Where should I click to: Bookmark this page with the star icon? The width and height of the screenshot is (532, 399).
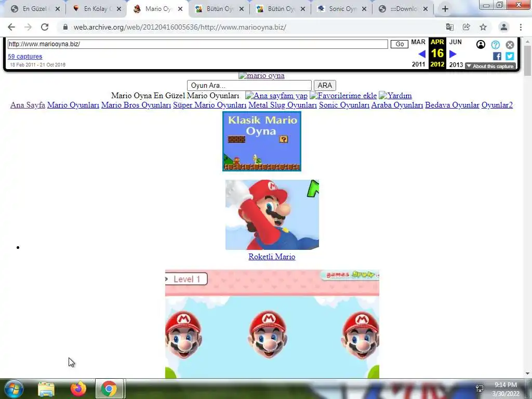tap(483, 27)
